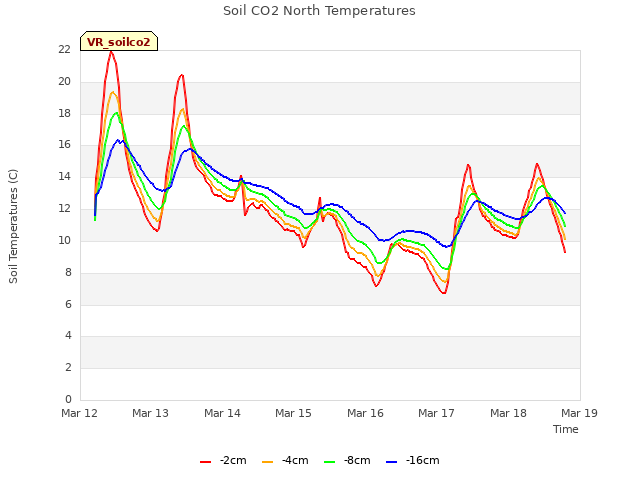Click the Mar 18 x-axis tick label

pyautogui.click(x=508, y=413)
